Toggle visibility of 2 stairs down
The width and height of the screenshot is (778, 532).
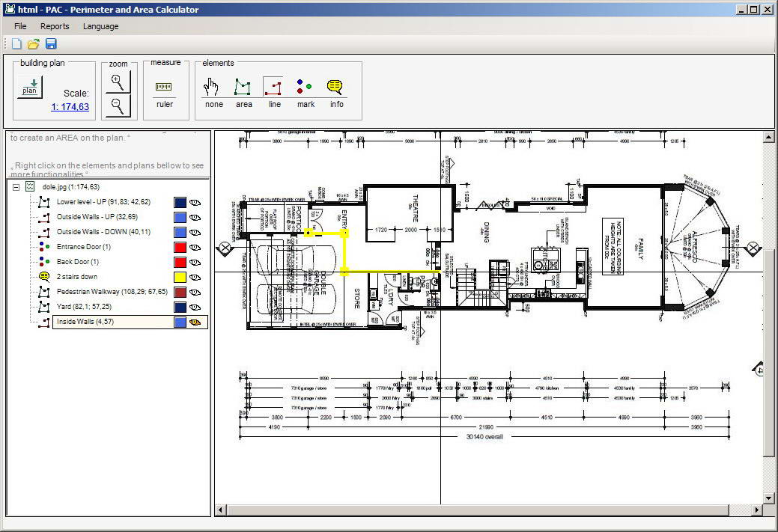(195, 277)
